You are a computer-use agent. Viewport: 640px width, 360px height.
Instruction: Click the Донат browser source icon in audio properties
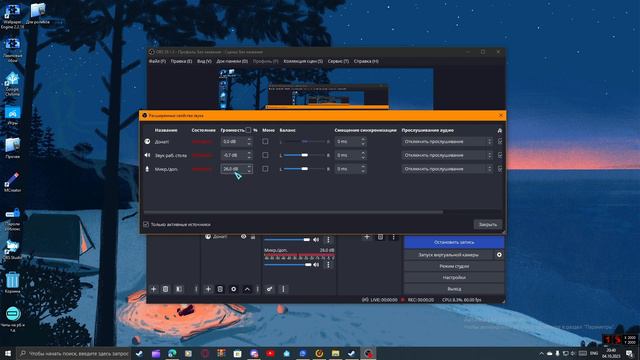point(147,142)
